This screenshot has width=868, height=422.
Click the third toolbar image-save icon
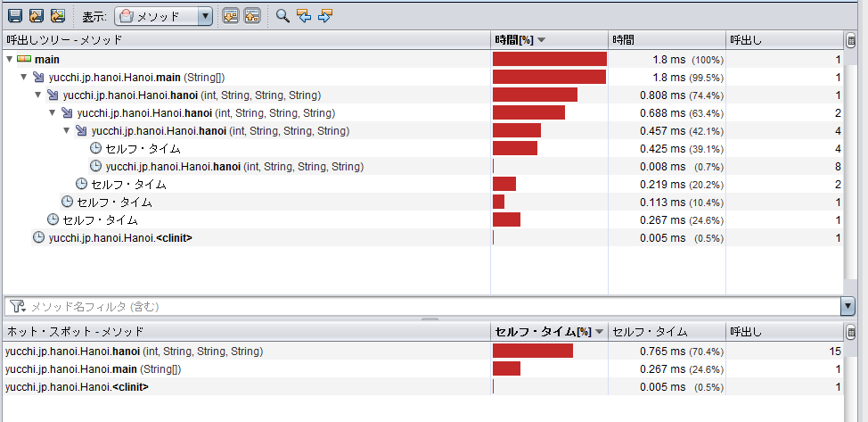pyautogui.click(x=58, y=16)
